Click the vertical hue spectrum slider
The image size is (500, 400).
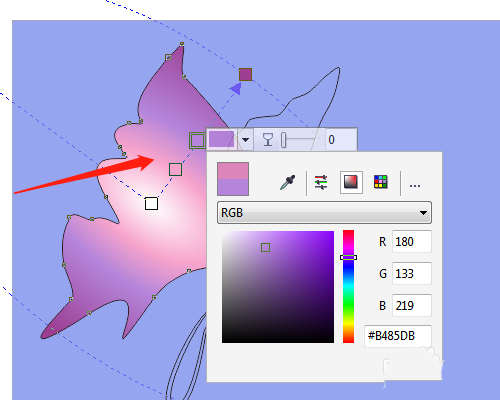[348, 286]
